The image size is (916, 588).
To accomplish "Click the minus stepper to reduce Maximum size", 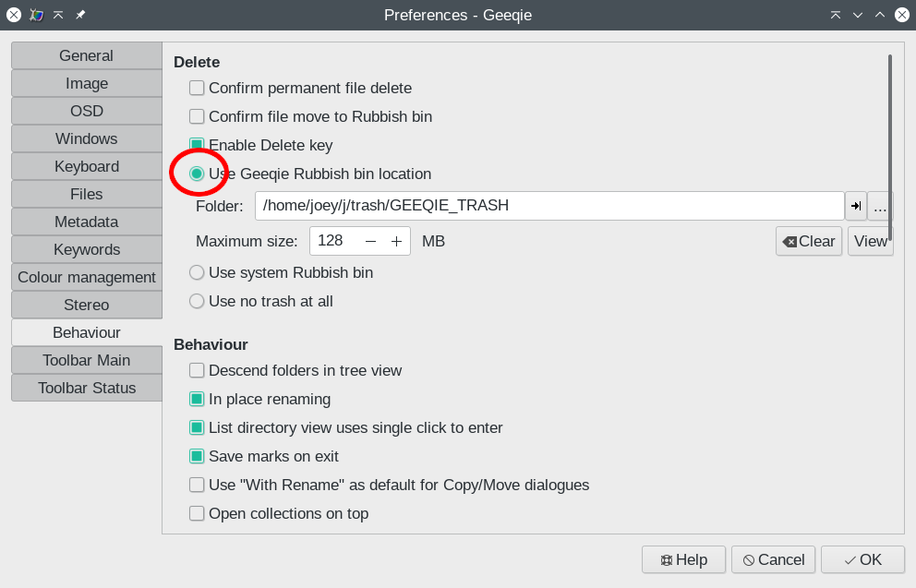I will point(372,240).
